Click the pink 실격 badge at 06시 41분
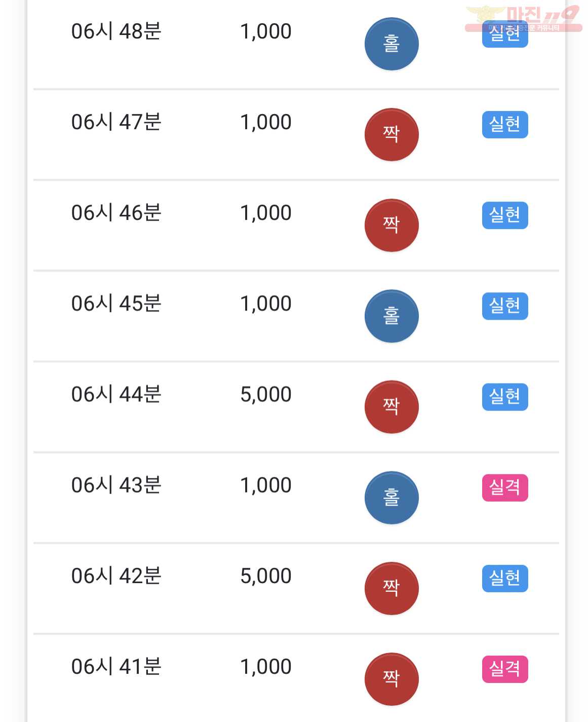The width and height of the screenshot is (588, 722). [505, 669]
